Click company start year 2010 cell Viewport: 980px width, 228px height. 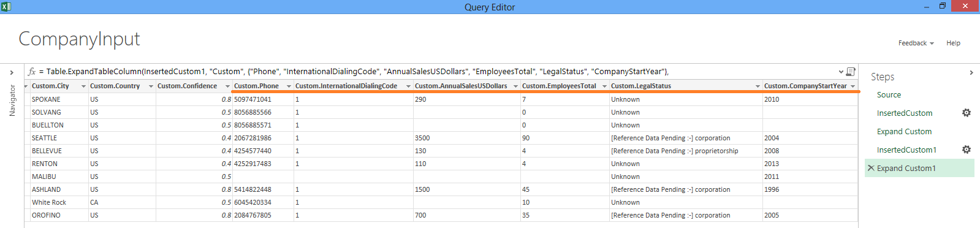[x=810, y=99]
